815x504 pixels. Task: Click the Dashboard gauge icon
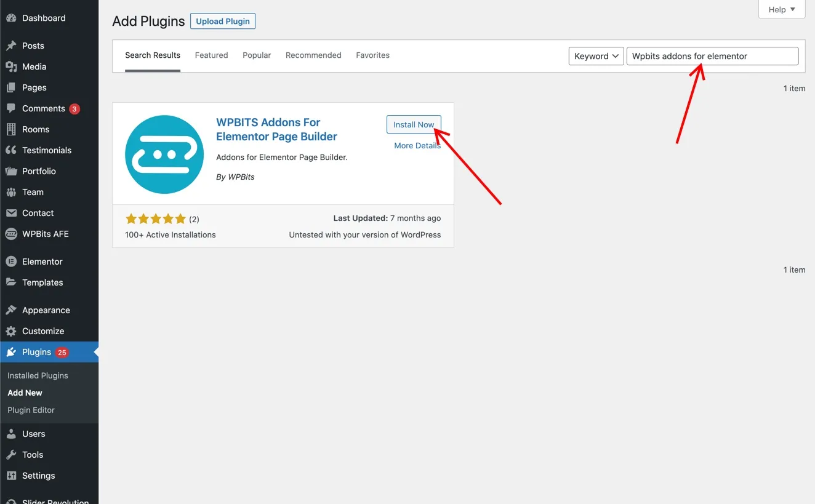[11, 18]
